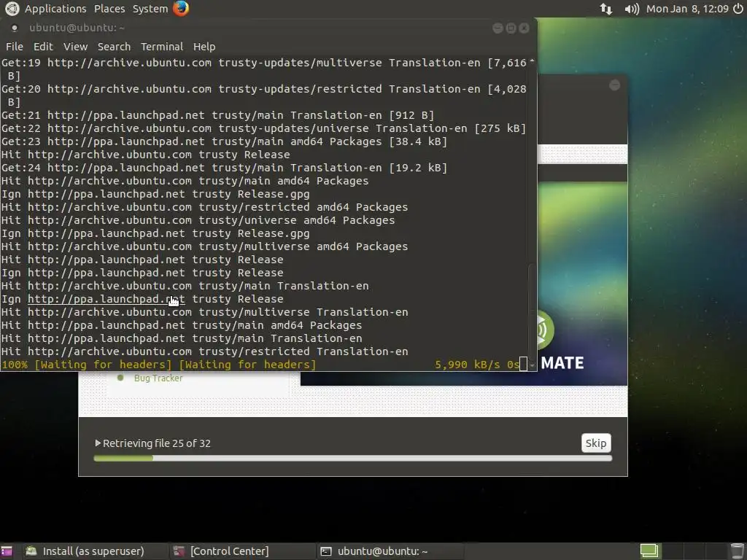Open the underlined ppa.launchpad.net link in terminal
747x560 pixels.
(107, 299)
